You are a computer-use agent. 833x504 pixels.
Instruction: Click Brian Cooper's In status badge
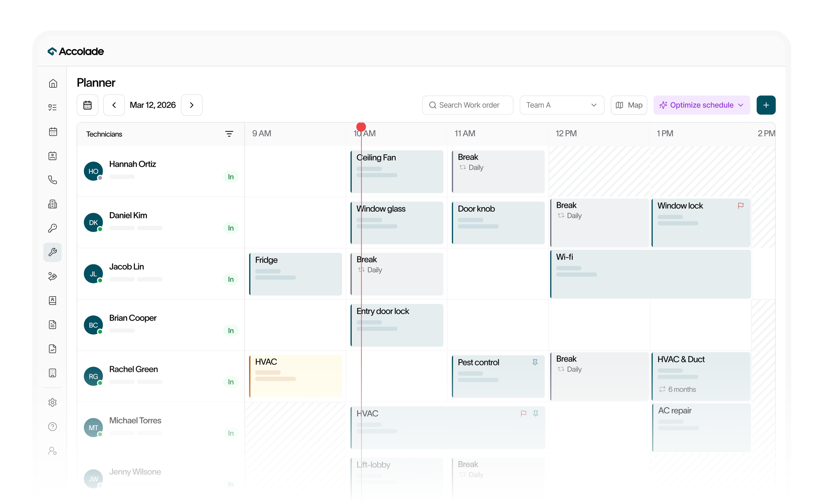[231, 331]
